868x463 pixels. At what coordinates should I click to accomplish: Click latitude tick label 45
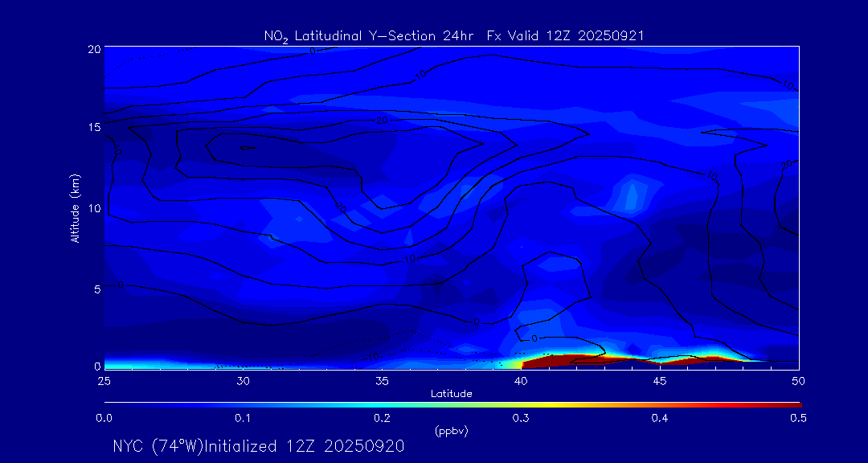(x=660, y=380)
